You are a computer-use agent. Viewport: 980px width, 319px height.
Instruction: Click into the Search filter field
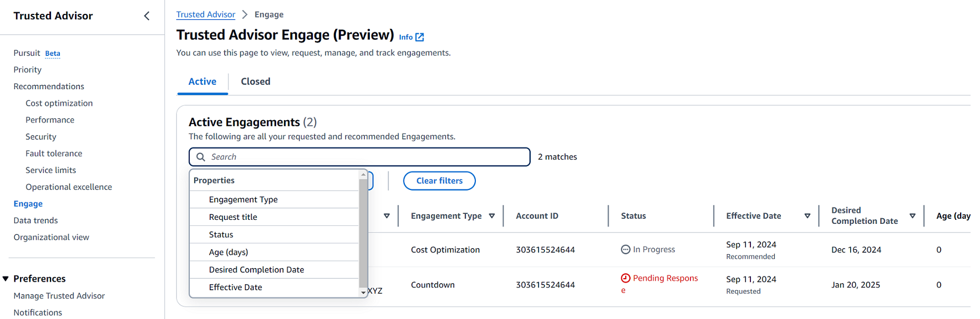(359, 157)
